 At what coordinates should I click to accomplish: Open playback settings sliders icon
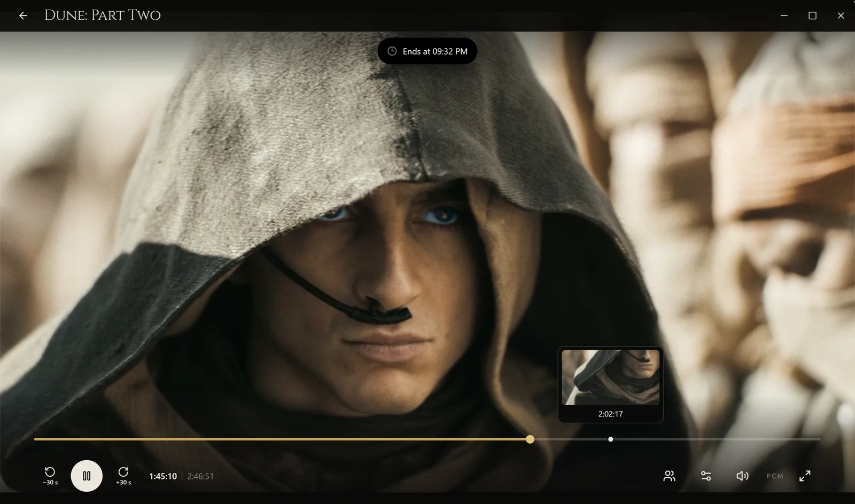[x=706, y=476]
